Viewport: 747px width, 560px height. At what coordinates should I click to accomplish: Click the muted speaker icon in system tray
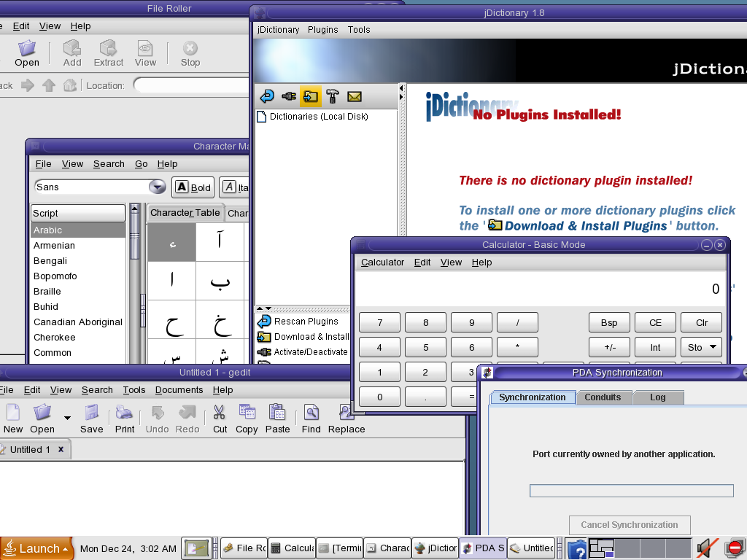pos(707,548)
